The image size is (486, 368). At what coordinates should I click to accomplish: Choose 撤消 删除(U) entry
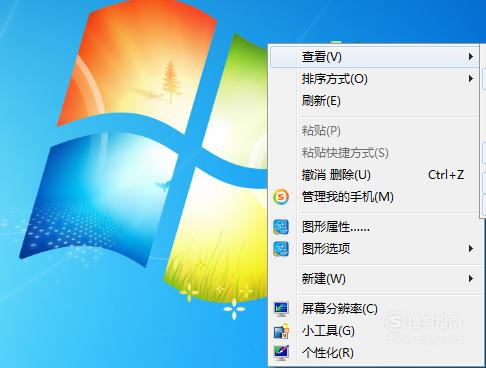point(375,175)
